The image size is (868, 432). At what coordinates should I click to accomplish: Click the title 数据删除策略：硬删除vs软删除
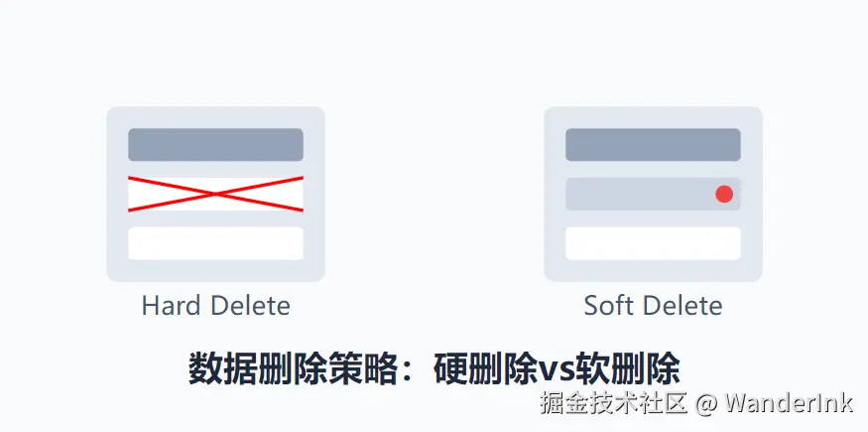(x=434, y=368)
